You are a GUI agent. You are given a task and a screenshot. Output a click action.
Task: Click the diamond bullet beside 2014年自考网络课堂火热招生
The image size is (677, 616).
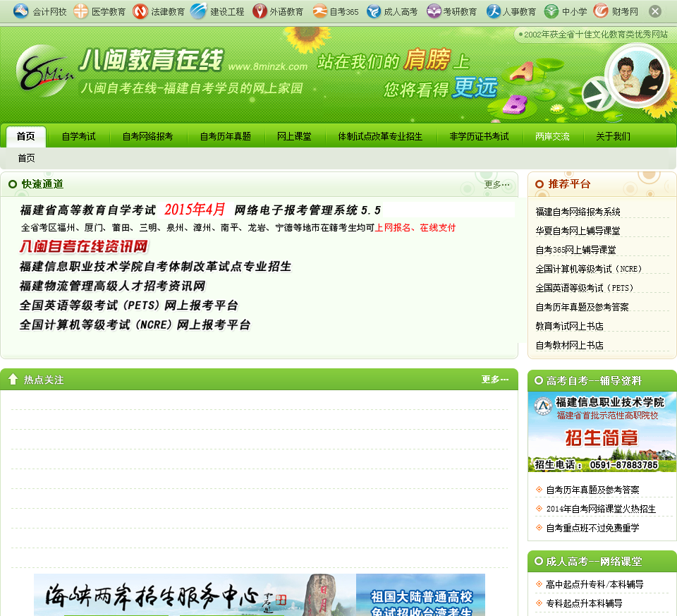(539, 509)
